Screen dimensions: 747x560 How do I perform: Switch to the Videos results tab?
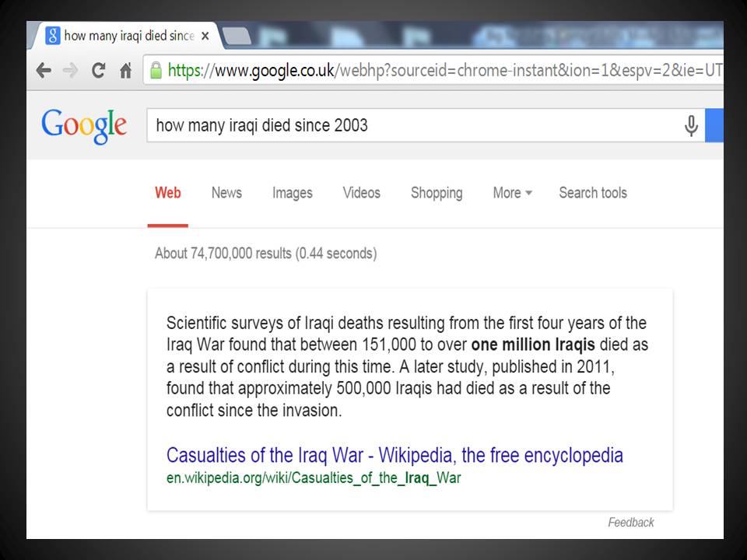click(x=361, y=193)
